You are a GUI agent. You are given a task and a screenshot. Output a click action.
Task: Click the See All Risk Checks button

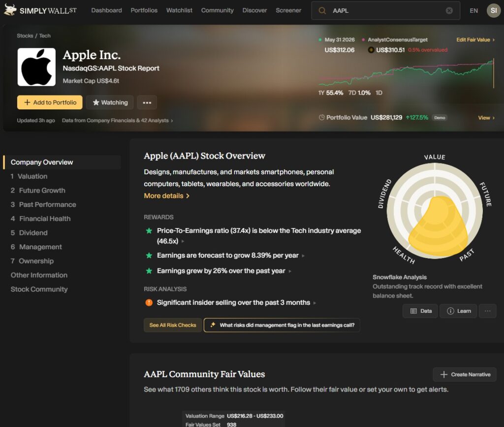pyautogui.click(x=173, y=325)
